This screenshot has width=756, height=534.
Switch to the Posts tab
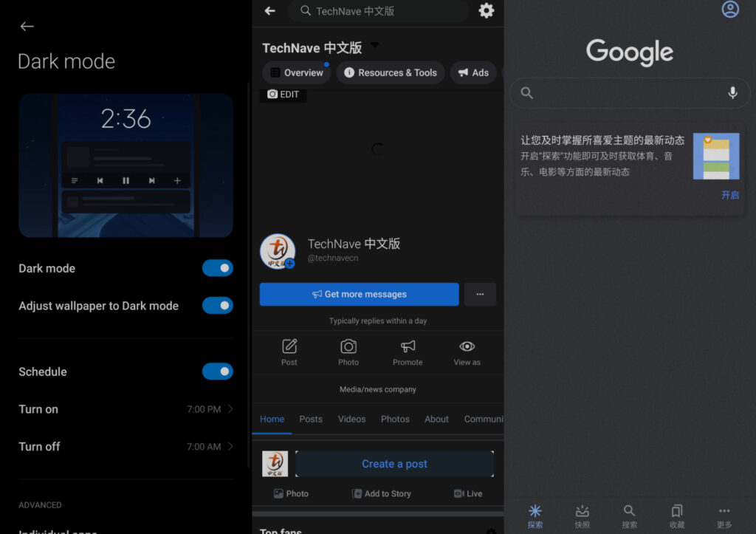(x=311, y=420)
